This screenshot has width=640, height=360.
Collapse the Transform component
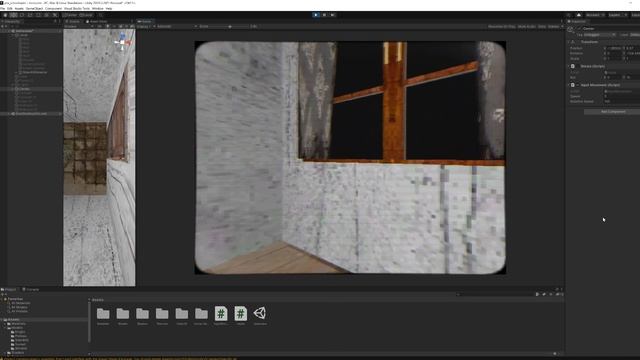(568, 42)
